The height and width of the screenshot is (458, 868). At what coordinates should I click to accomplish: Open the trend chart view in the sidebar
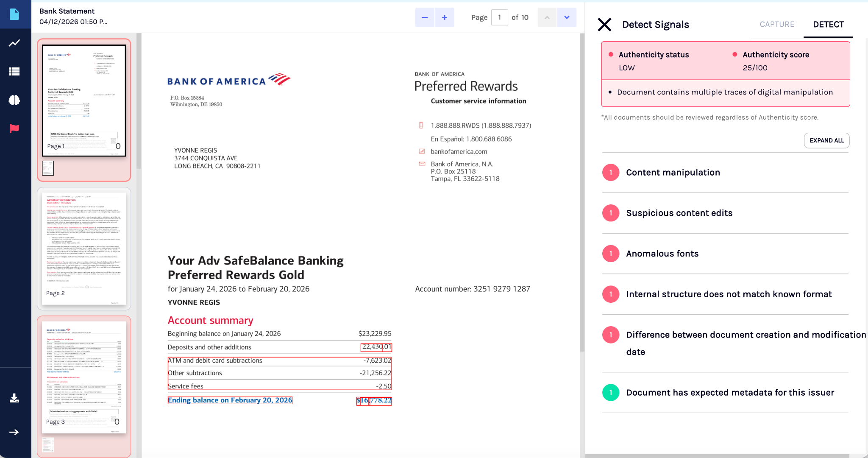coord(14,43)
